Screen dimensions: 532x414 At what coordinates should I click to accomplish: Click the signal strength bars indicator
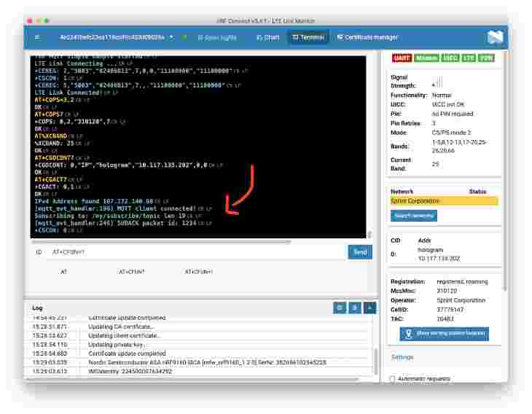(437, 82)
